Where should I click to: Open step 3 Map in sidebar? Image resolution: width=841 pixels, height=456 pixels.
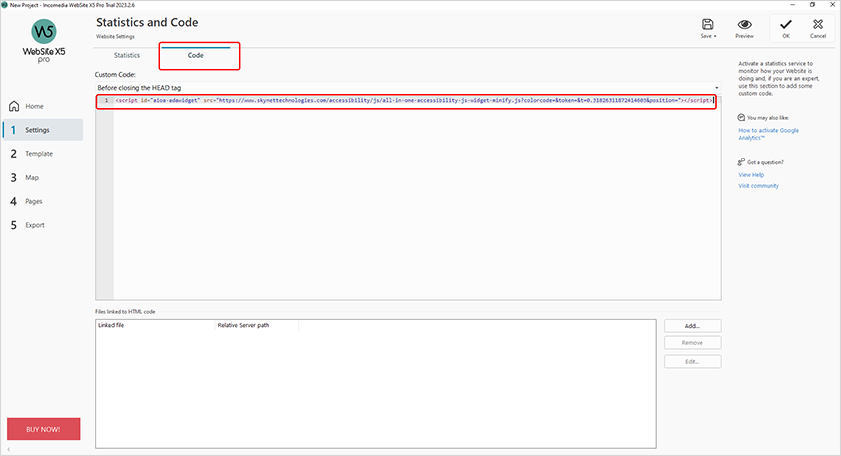[x=32, y=177]
